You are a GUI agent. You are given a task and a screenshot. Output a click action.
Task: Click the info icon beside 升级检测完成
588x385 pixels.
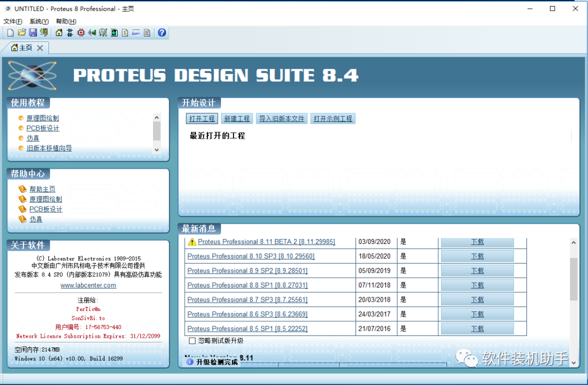coord(190,362)
